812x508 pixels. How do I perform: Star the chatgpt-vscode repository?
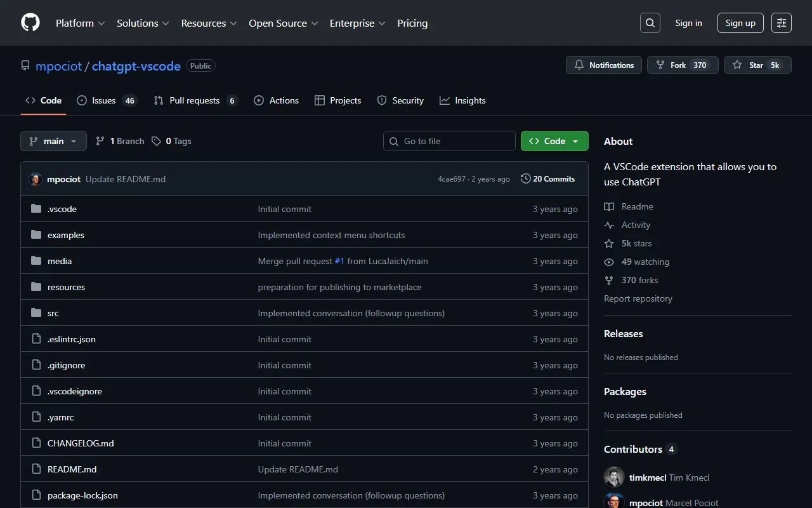pyautogui.click(x=749, y=65)
